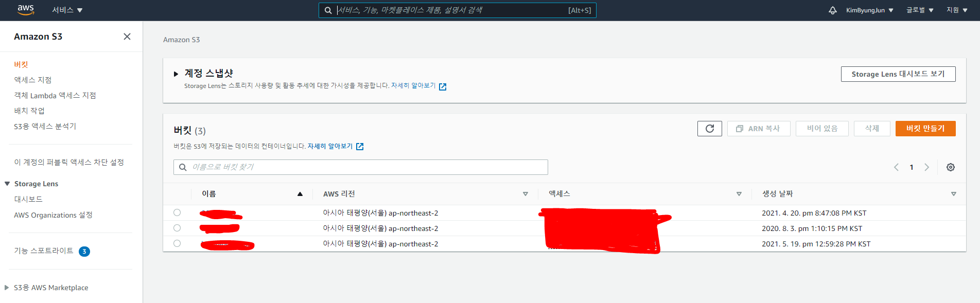This screenshot has height=303, width=980.
Task: Click Storage Lens 대시보드 보기 button
Action: click(x=898, y=74)
